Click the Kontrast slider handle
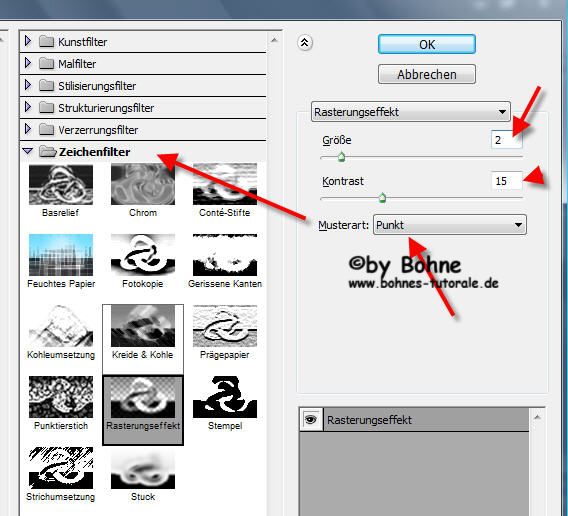568x516 pixels. click(382, 198)
